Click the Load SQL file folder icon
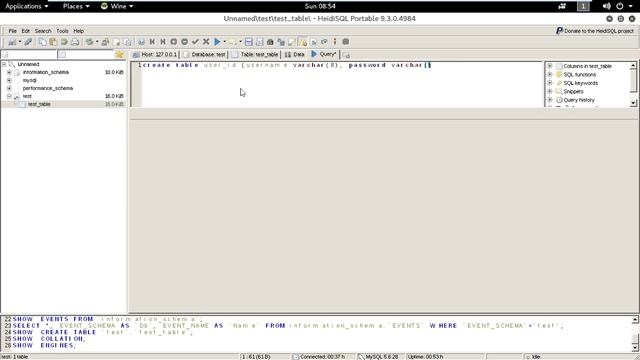The height and width of the screenshot is (360, 640). pos(232,42)
